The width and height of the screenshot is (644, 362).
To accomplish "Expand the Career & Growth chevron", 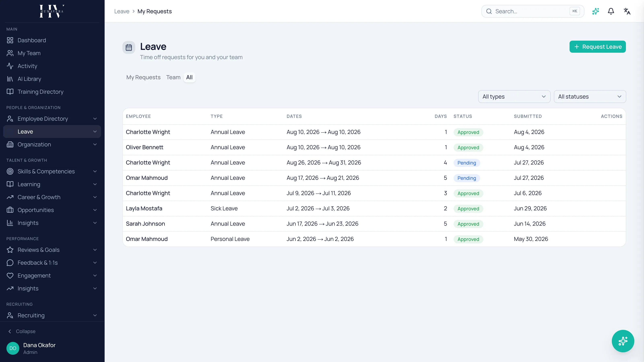I will 95,197.
